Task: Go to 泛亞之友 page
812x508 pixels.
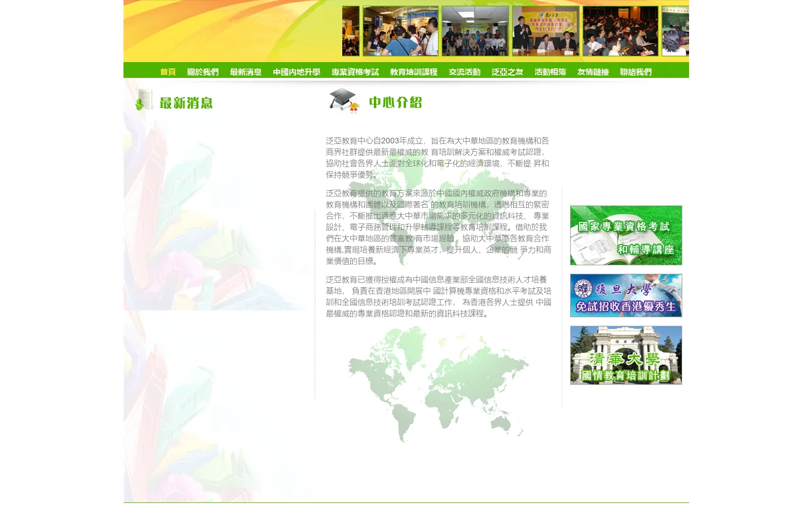Action: point(507,72)
